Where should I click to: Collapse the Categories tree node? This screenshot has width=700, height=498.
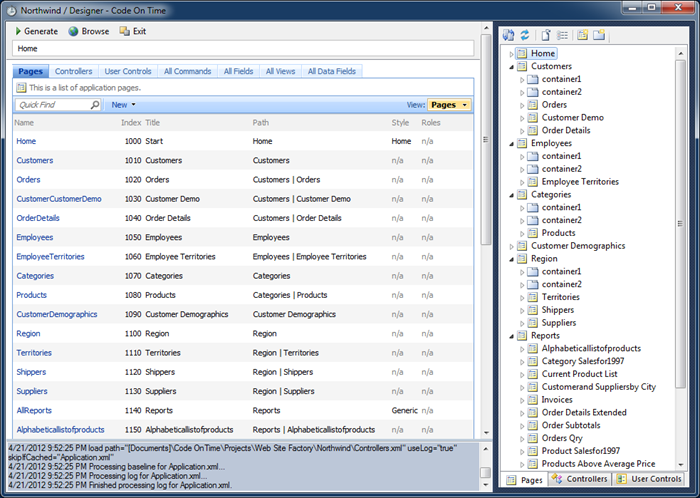tap(512, 195)
